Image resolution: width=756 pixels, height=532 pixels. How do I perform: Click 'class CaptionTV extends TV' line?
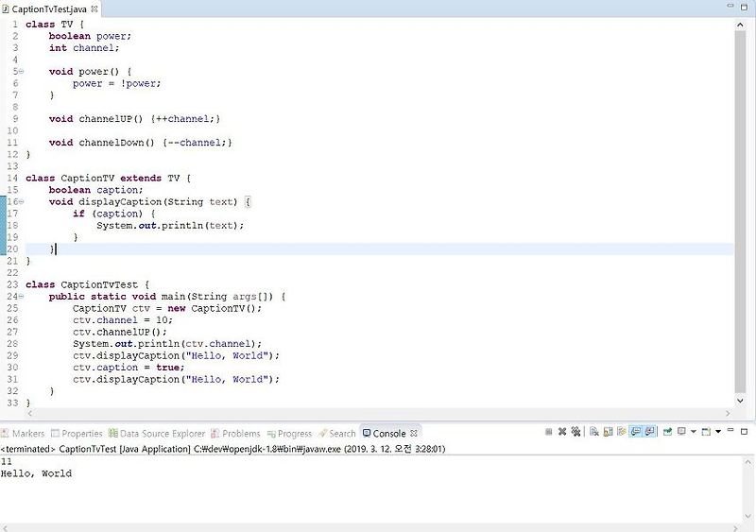109,178
